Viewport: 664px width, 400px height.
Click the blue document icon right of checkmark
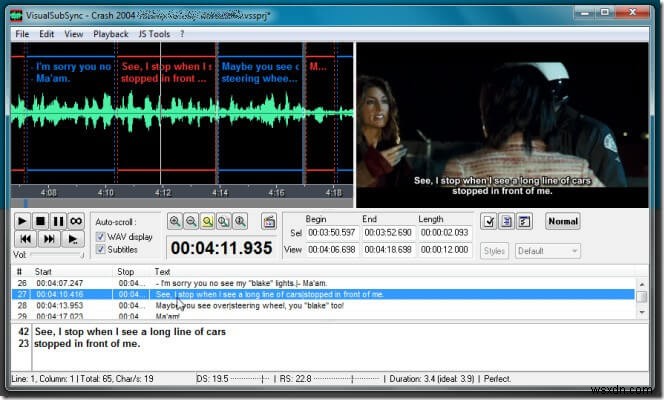pos(506,221)
